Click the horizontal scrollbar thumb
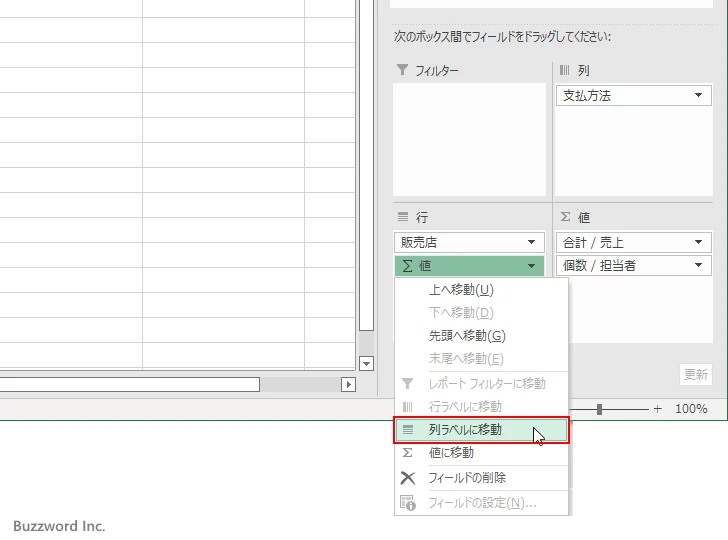Screen dimensions: 728x540 coord(130,384)
